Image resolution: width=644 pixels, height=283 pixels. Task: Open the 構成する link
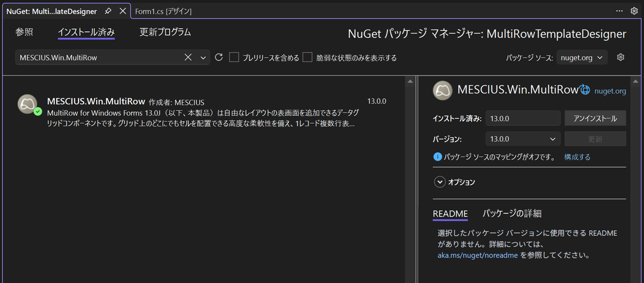click(x=577, y=157)
